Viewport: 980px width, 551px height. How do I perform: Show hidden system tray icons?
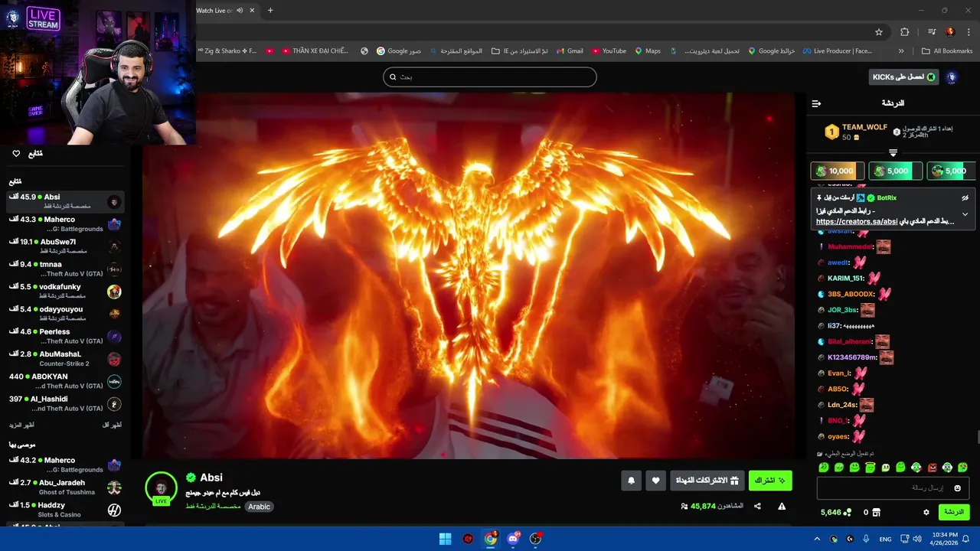coord(818,539)
